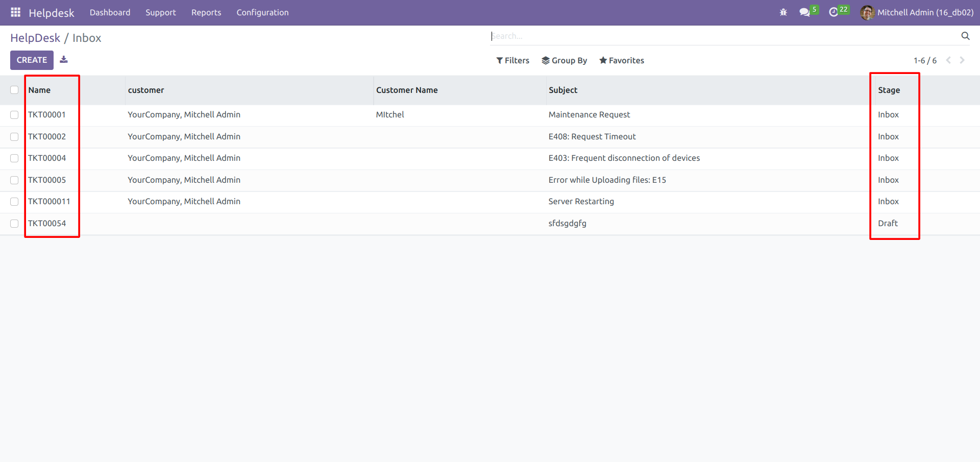Image resolution: width=980 pixels, height=462 pixels.
Task: Tick the checkbox for TKT00054
Action: click(x=14, y=224)
